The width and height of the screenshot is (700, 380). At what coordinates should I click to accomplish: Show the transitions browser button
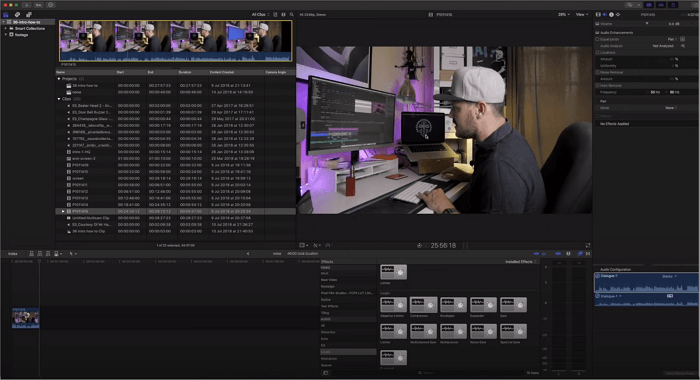tap(588, 254)
